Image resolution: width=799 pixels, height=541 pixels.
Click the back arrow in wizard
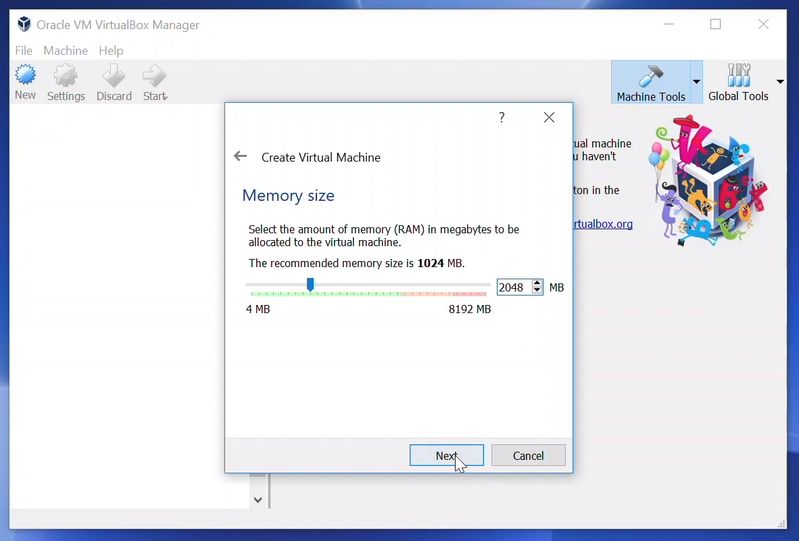[240, 156]
